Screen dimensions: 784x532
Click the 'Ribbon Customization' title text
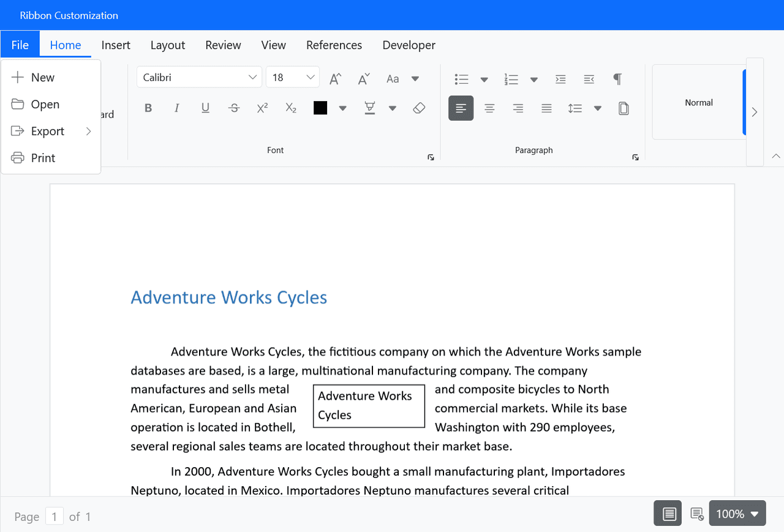pyautogui.click(x=69, y=15)
